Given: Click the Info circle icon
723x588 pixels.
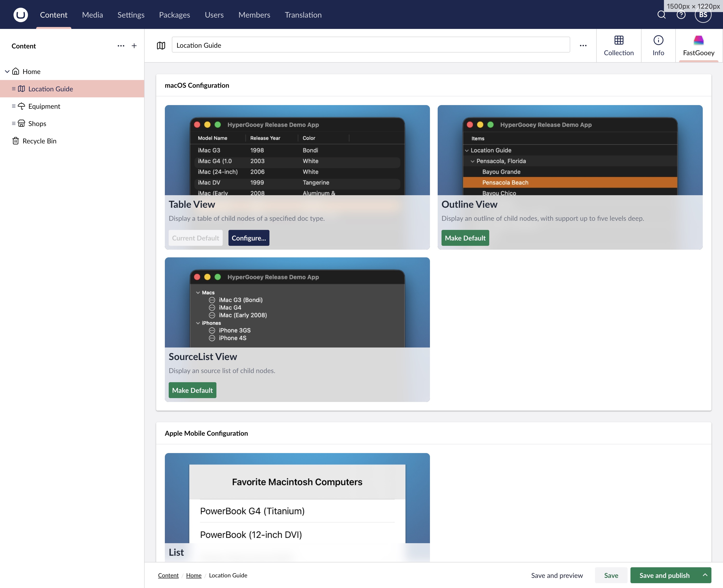Looking at the screenshot, I should point(658,40).
